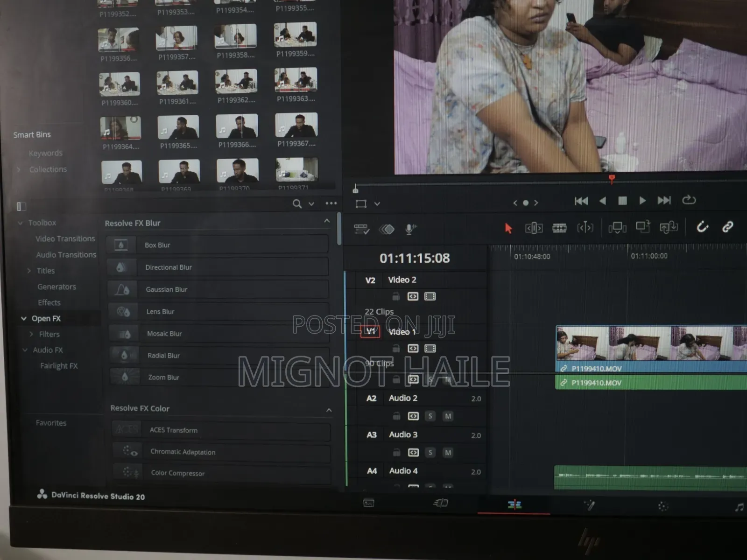The width and height of the screenshot is (747, 560).
Task: Select the P1199410.MOV video clip in timeline
Action: coord(651,349)
